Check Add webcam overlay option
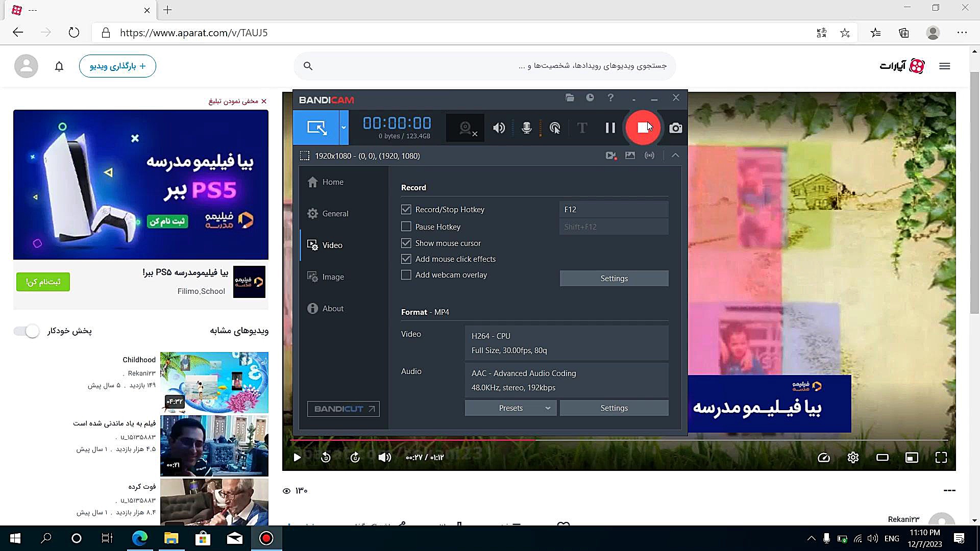 406,275
